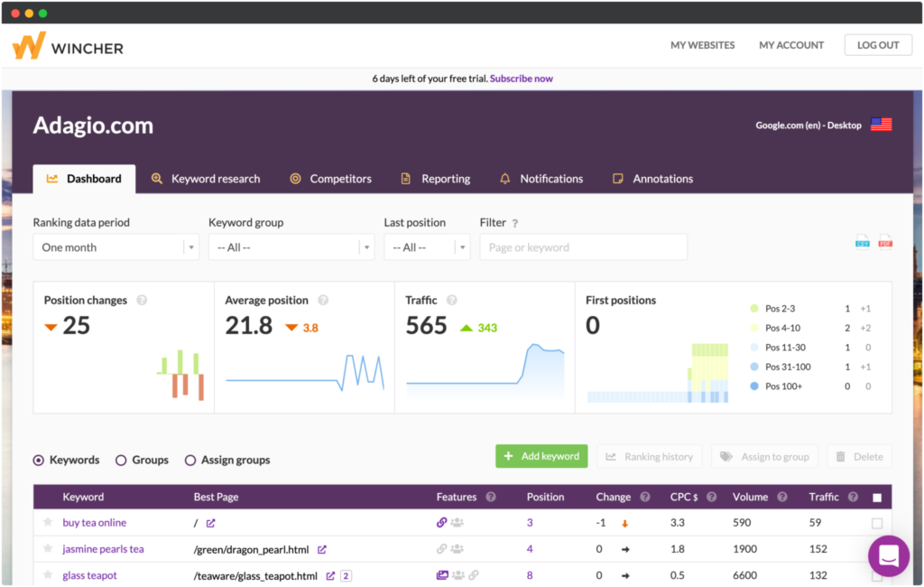Click the Delete button
The image size is (924, 587).
coord(860,456)
